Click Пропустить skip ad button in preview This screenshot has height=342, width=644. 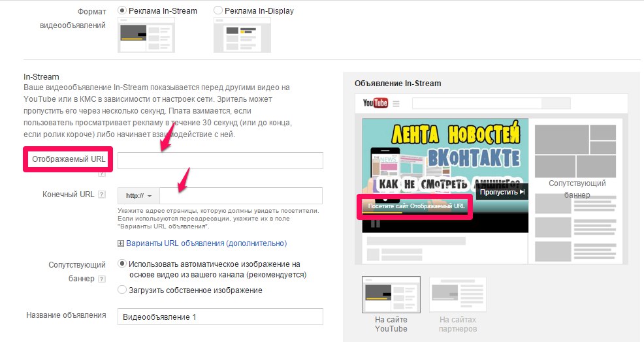coord(502,192)
